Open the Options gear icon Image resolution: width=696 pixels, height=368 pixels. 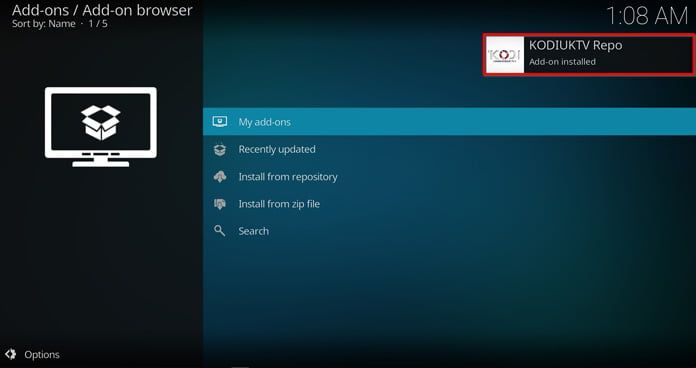(x=11, y=354)
